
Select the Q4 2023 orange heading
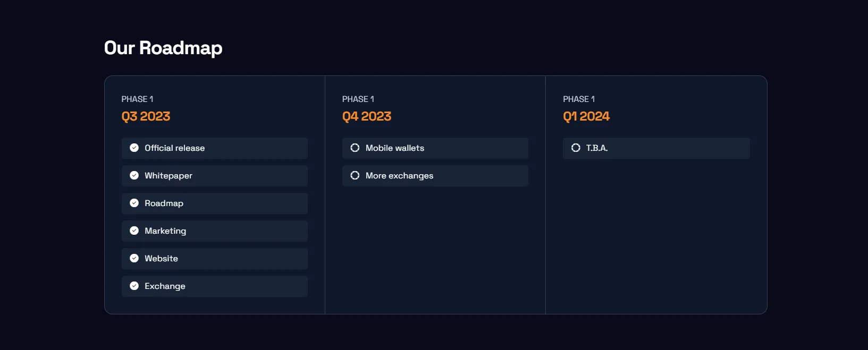[x=367, y=116]
